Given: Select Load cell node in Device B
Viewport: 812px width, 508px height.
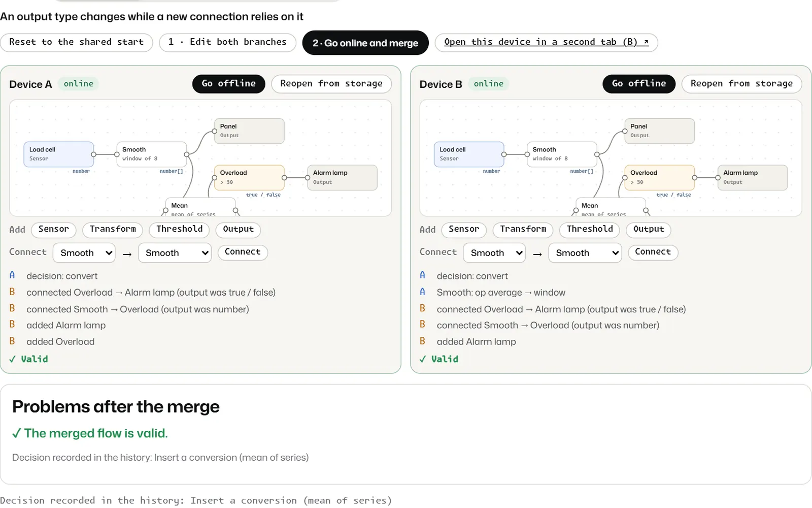Looking at the screenshot, I should [469, 154].
